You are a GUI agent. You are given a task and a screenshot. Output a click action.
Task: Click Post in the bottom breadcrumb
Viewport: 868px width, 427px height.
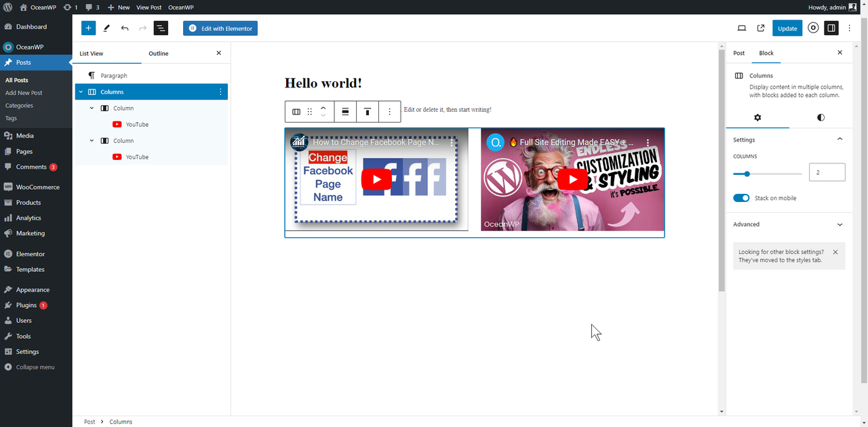pos(90,422)
